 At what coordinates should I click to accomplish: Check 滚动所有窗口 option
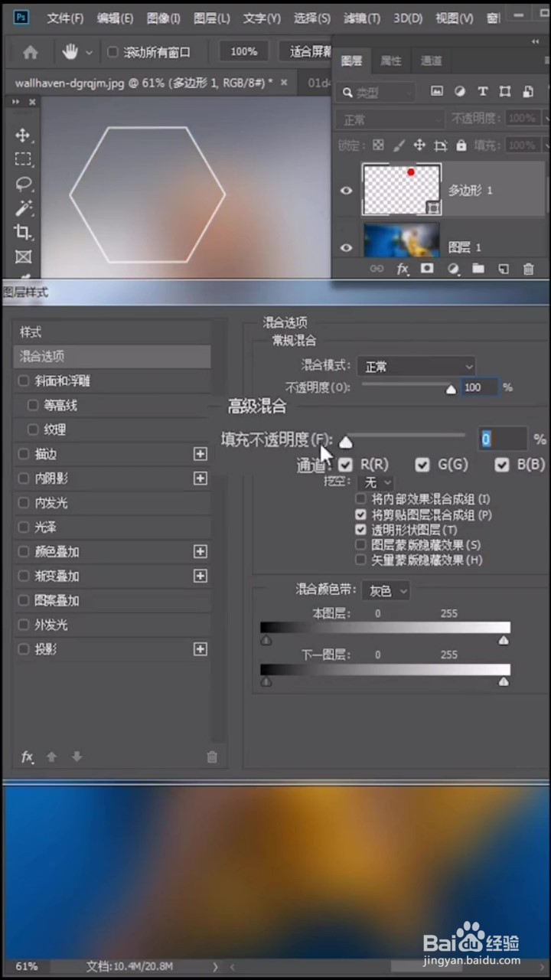112,52
